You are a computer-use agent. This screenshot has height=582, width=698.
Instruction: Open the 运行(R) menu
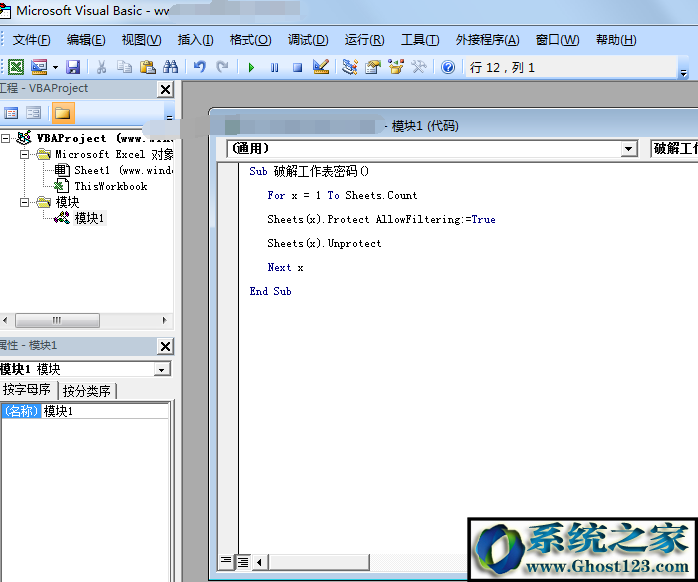point(364,40)
